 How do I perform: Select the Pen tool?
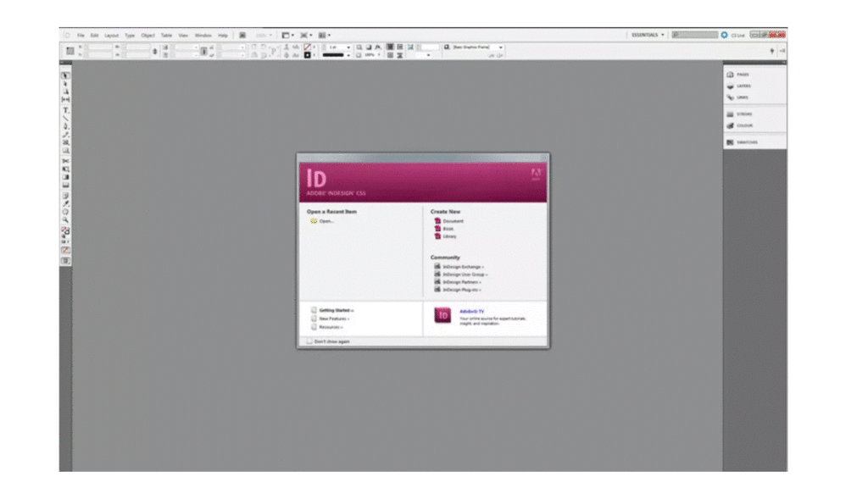65,126
